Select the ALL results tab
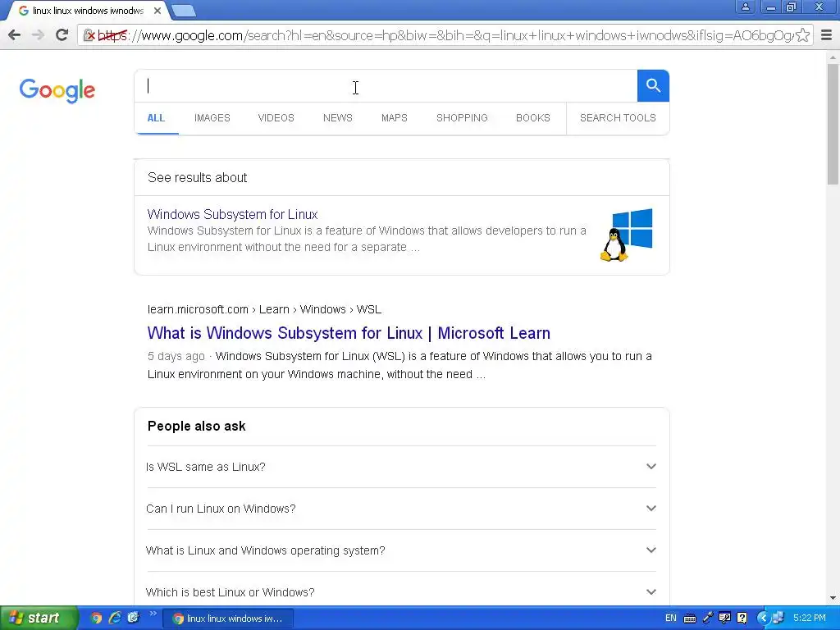 [156, 118]
